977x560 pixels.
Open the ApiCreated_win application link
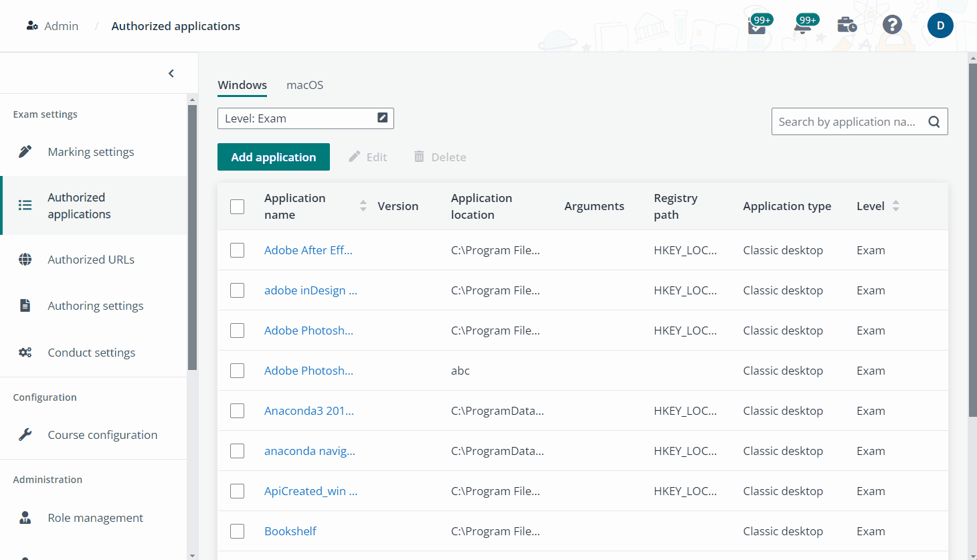coord(311,491)
